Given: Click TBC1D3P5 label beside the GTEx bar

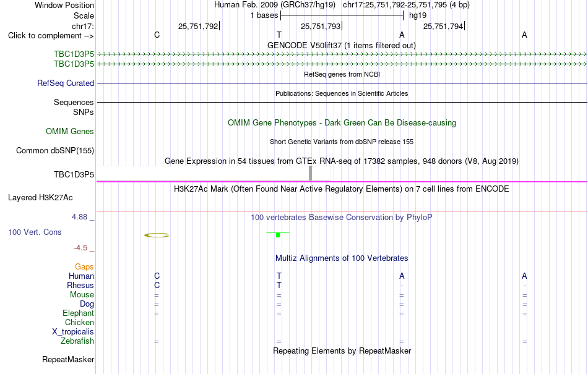Looking at the screenshot, I should [74, 175].
